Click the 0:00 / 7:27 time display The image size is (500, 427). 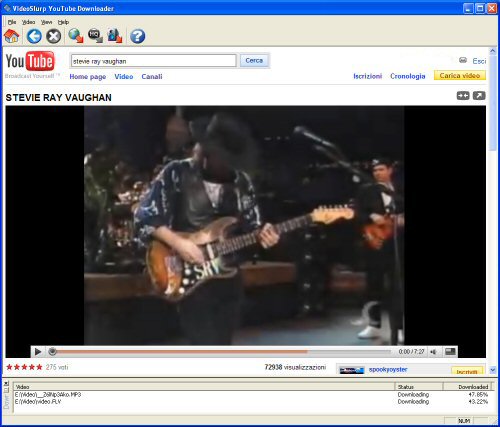pyautogui.click(x=412, y=351)
